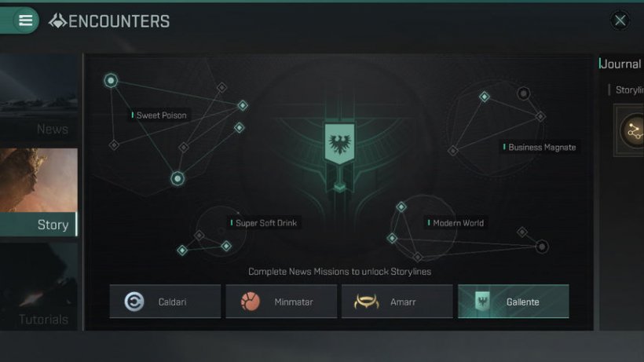Screen dimensions: 644x362
Task: Click the Caldari faction logo icon
Action: coord(134,302)
